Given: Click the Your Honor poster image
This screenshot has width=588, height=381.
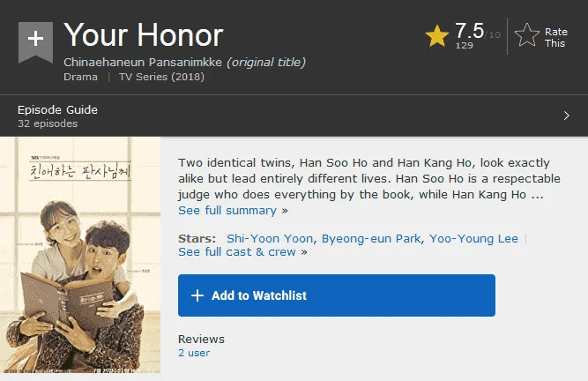Looking at the screenshot, I should (x=80, y=255).
